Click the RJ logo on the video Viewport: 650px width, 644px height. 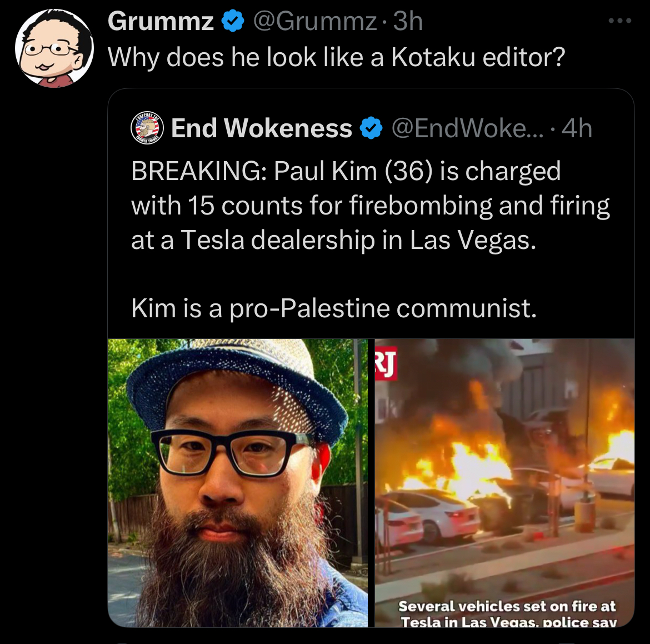pyautogui.click(x=386, y=364)
